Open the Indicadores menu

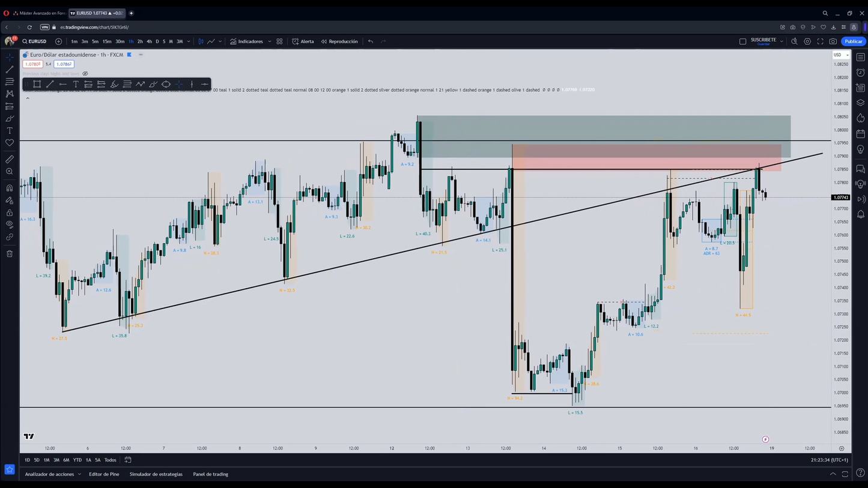tap(246, 41)
